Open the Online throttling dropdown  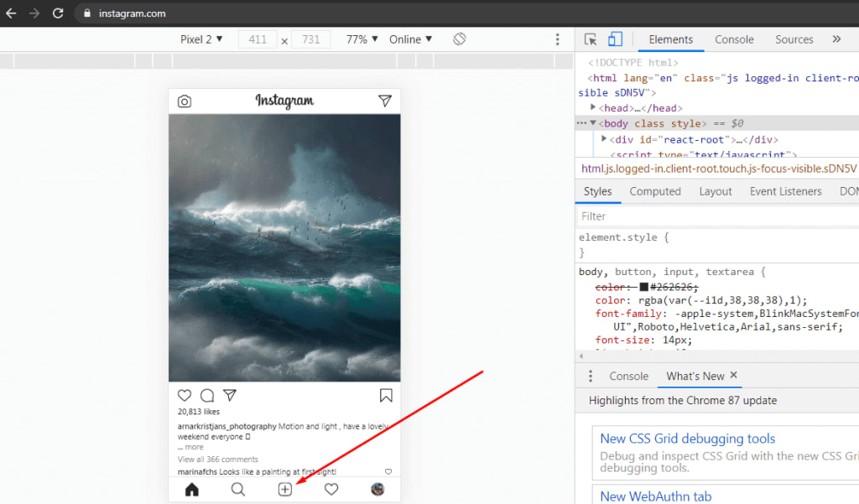(410, 39)
